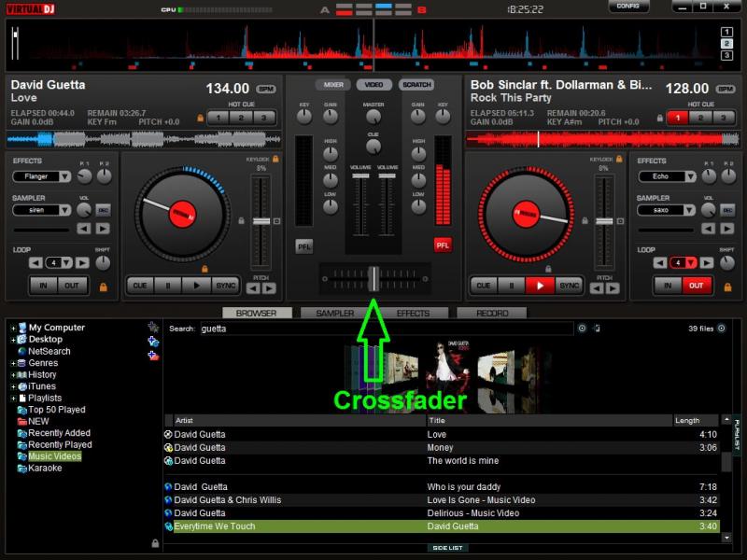Double right loop length arrow

click(x=707, y=263)
